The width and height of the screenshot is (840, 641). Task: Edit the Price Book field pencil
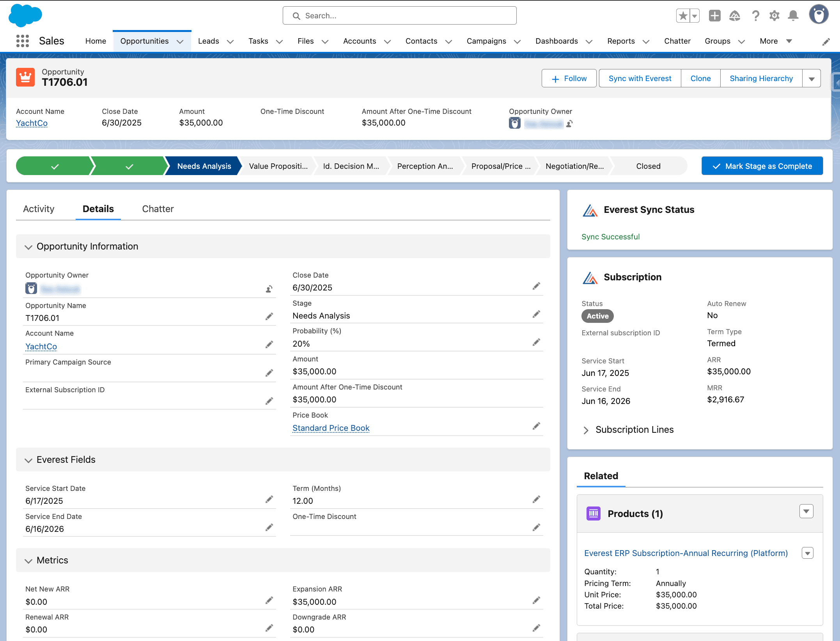tap(536, 426)
